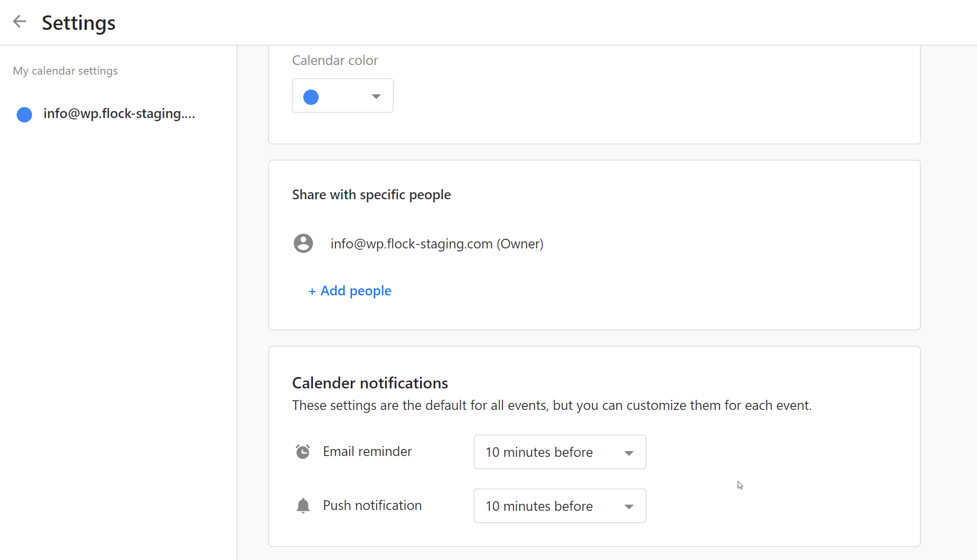Expand Push notification time dropdown
The image size is (977, 560).
[559, 506]
